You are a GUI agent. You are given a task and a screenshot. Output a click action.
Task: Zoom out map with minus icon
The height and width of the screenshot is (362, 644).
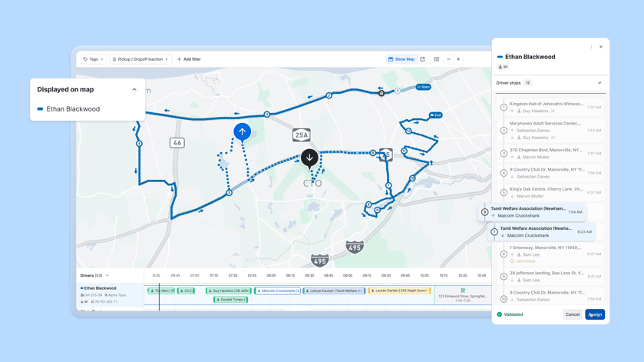pos(448,59)
